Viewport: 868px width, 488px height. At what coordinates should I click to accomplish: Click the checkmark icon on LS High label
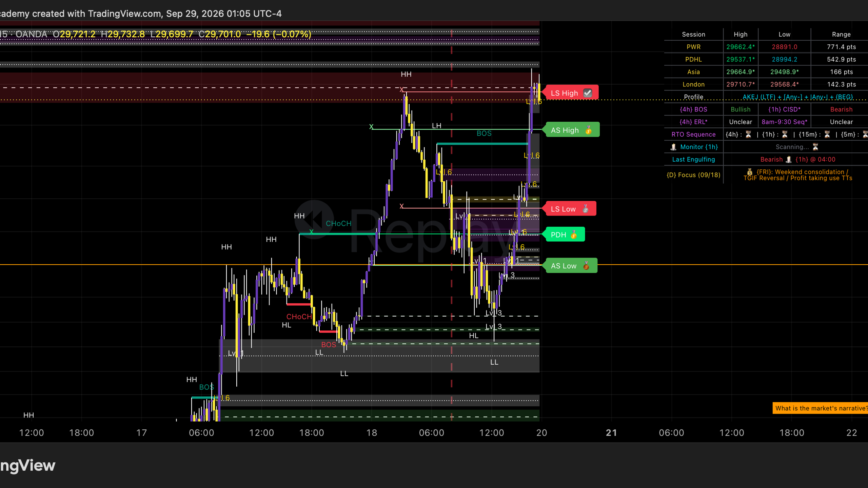588,93
